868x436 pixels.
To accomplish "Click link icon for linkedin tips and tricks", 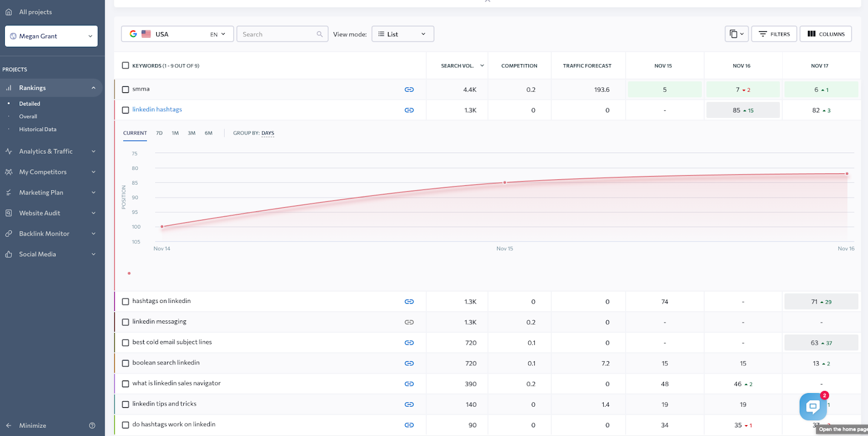I will click(x=409, y=405).
